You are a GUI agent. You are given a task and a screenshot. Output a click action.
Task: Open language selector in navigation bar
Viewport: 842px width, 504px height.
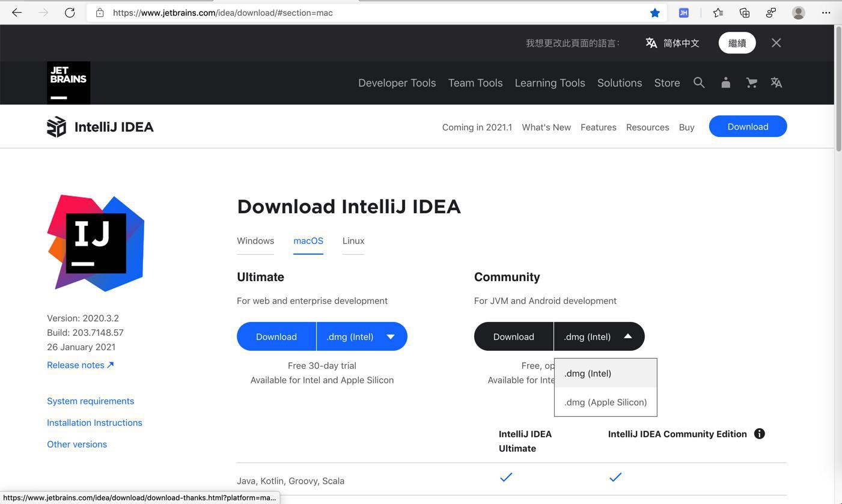(x=776, y=83)
